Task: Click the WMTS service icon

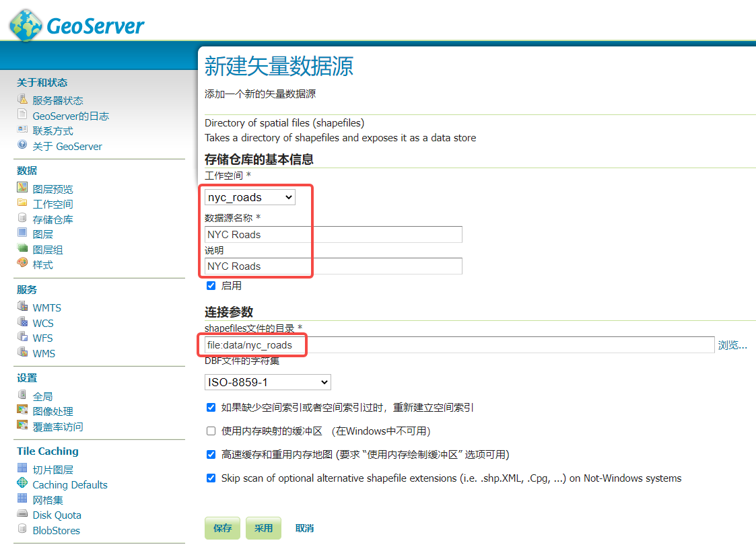Action: [x=22, y=305]
